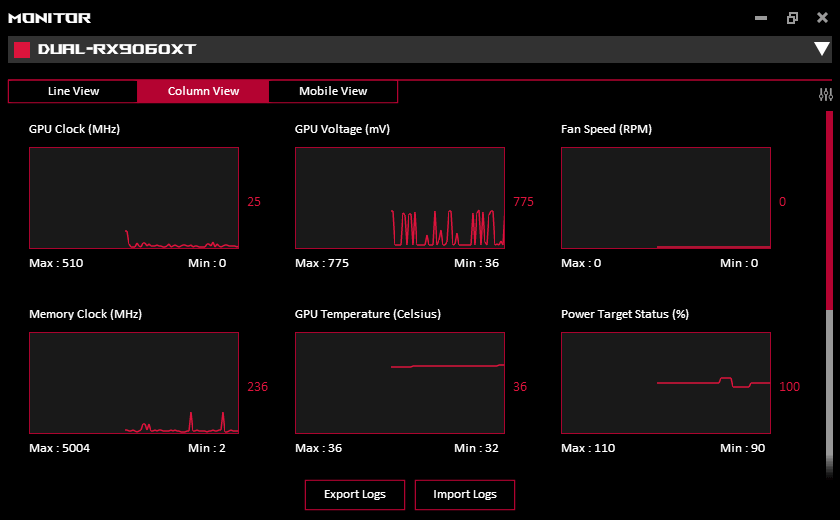Click the Min : 2 memory clock readout
The width and height of the screenshot is (840, 520).
pyautogui.click(x=207, y=448)
